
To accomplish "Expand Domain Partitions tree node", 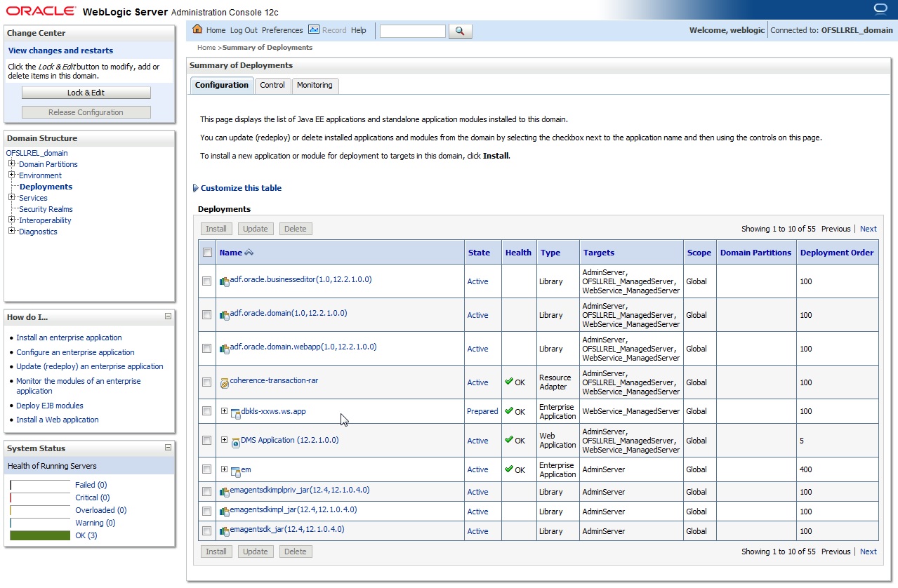I will 11,163.
